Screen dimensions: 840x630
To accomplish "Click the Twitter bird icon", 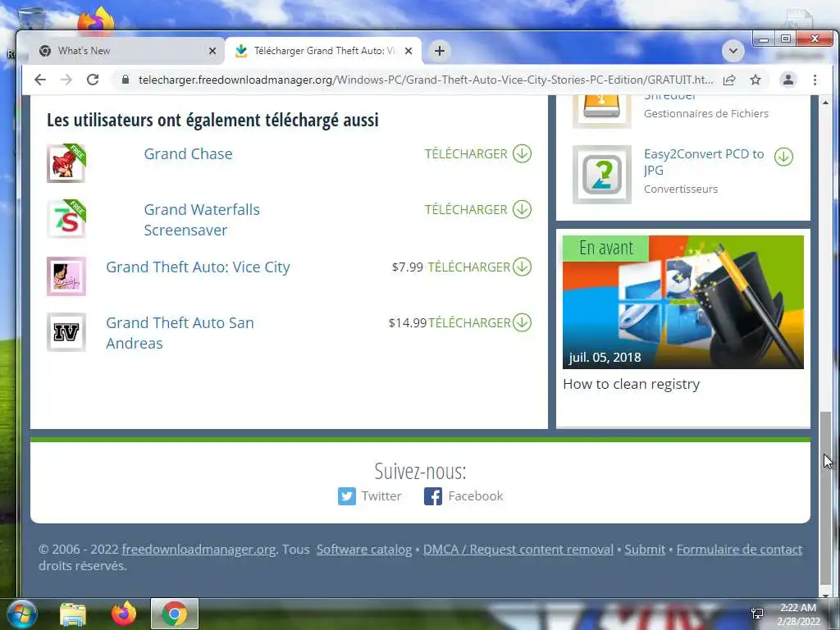I will click(x=347, y=496).
